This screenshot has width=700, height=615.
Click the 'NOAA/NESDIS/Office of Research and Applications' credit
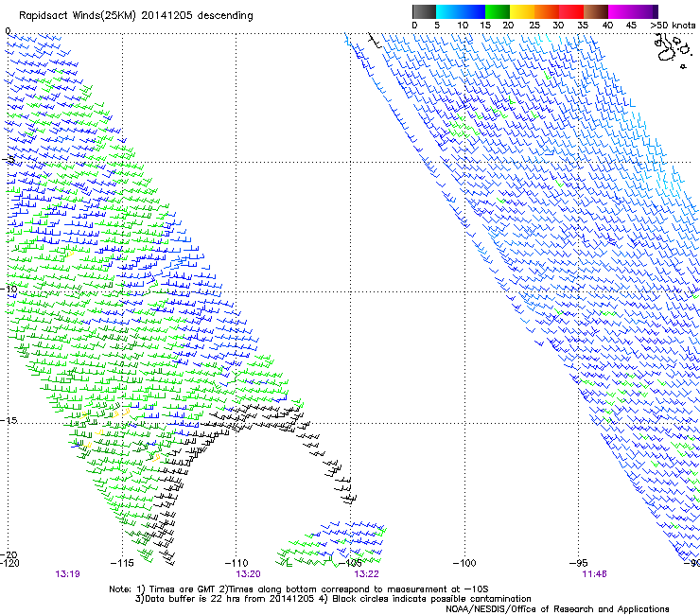[x=557, y=609]
